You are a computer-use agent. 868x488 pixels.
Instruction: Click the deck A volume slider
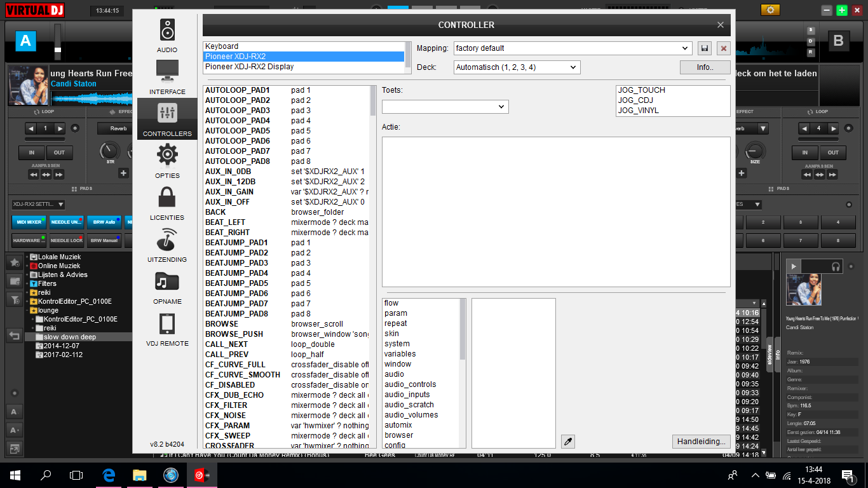[58, 43]
